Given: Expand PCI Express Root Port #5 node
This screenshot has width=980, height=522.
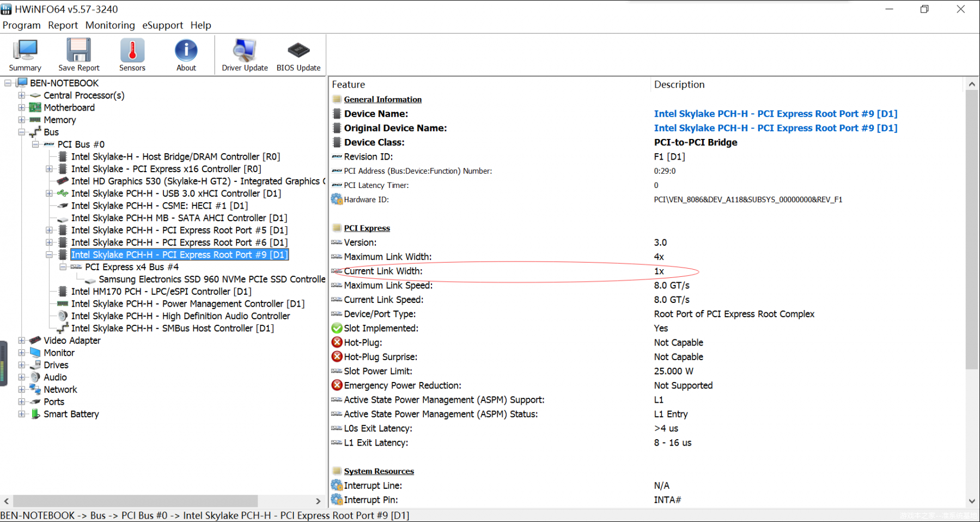Looking at the screenshot, I should click(x=49, y=230).
